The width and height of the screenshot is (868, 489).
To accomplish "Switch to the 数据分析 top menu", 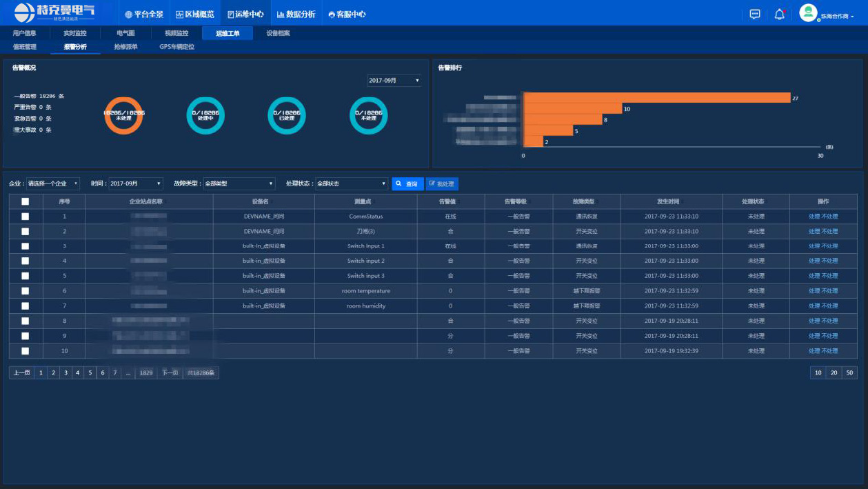I will (x=296, y=14).
